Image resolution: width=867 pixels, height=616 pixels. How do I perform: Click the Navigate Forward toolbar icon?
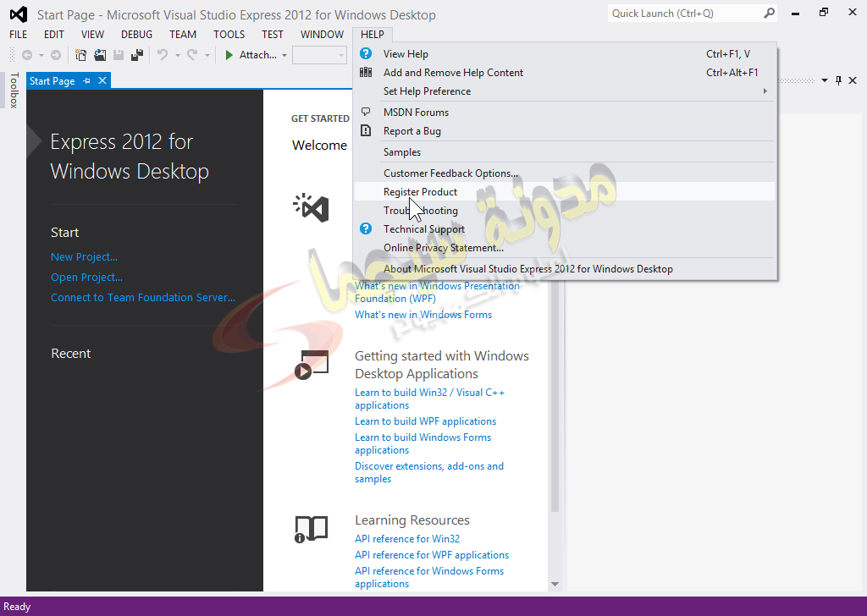pyautogui.click(x=56, y=55)
